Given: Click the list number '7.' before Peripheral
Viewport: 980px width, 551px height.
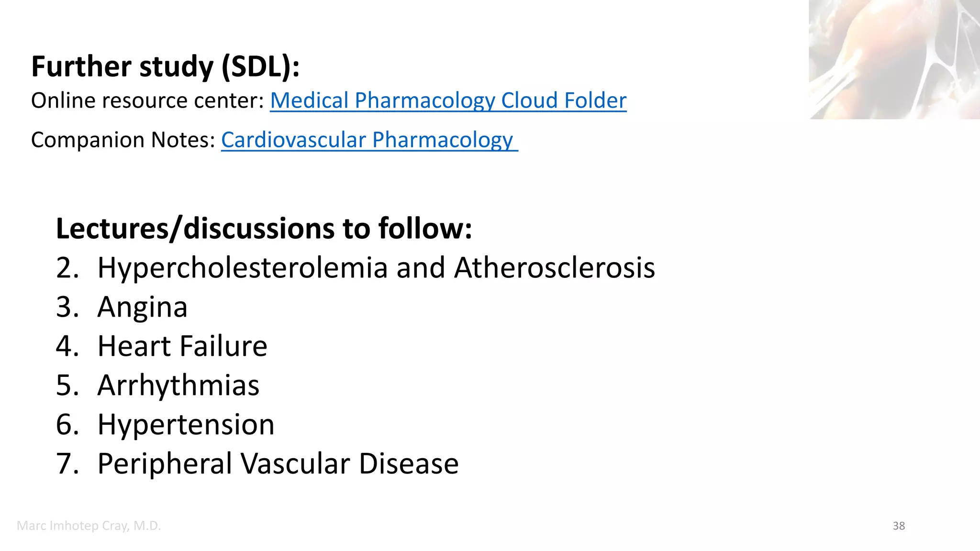Looking at the screenshot, I should coord(67,464).
